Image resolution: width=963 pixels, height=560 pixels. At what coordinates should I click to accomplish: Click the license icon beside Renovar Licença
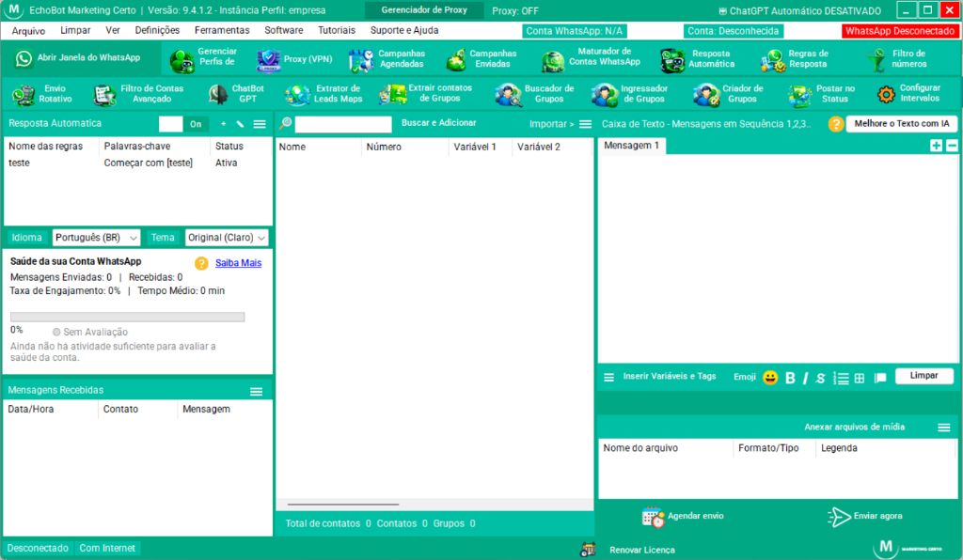point(588,550)
